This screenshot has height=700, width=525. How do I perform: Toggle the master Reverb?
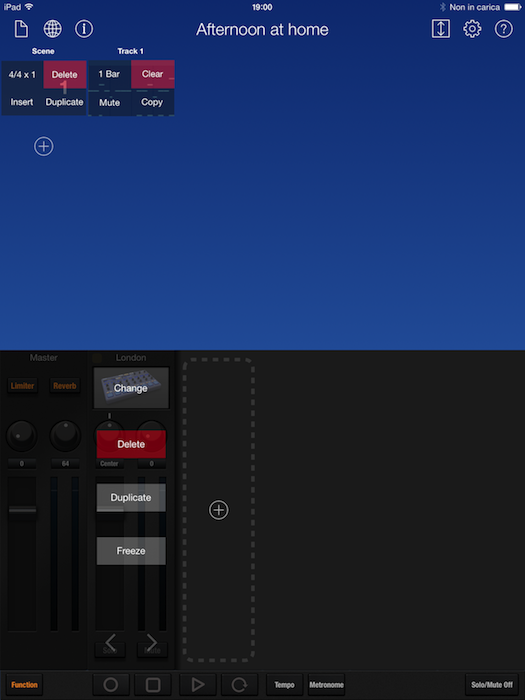(x=65, y=386)
